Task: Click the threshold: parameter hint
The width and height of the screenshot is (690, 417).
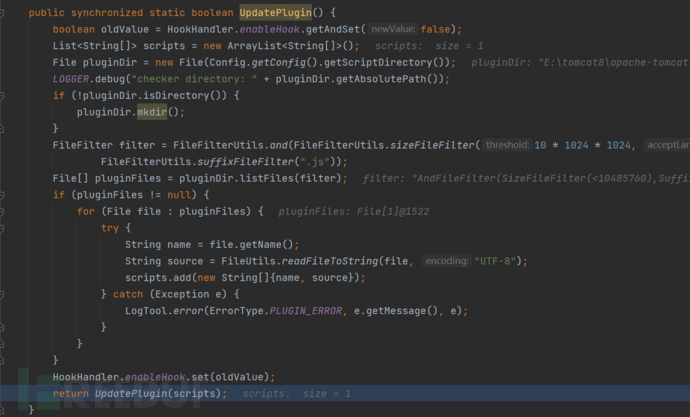Action: [507, 145]
